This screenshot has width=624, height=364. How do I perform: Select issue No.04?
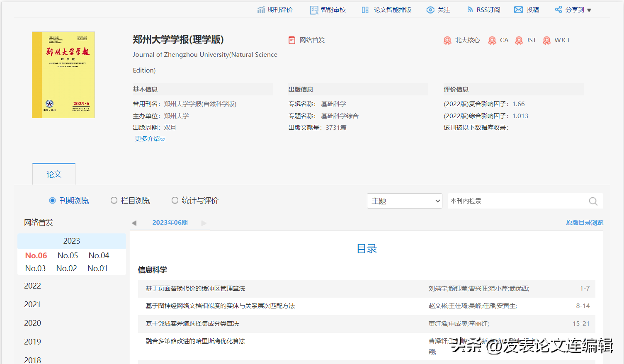(x=99, y=256)
